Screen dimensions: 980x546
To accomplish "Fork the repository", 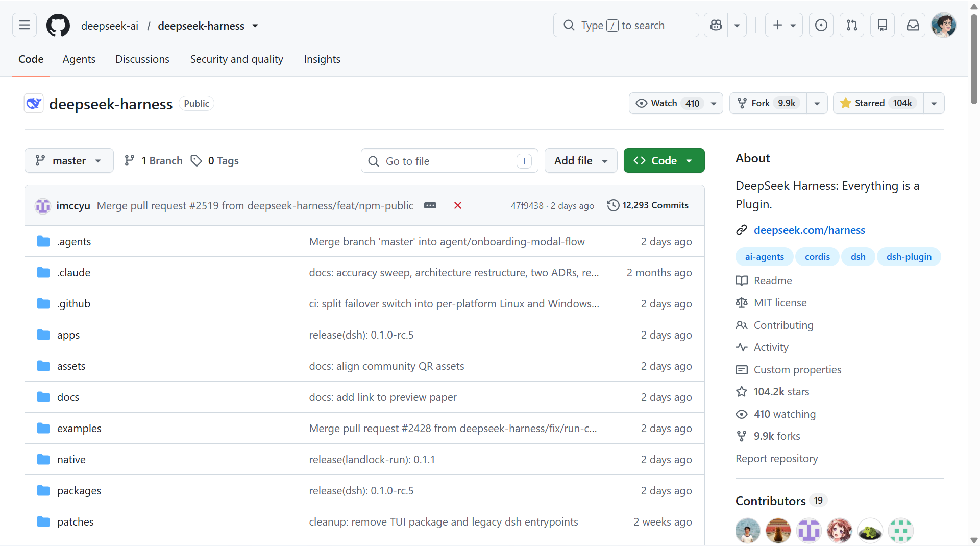I will point(768,103).
